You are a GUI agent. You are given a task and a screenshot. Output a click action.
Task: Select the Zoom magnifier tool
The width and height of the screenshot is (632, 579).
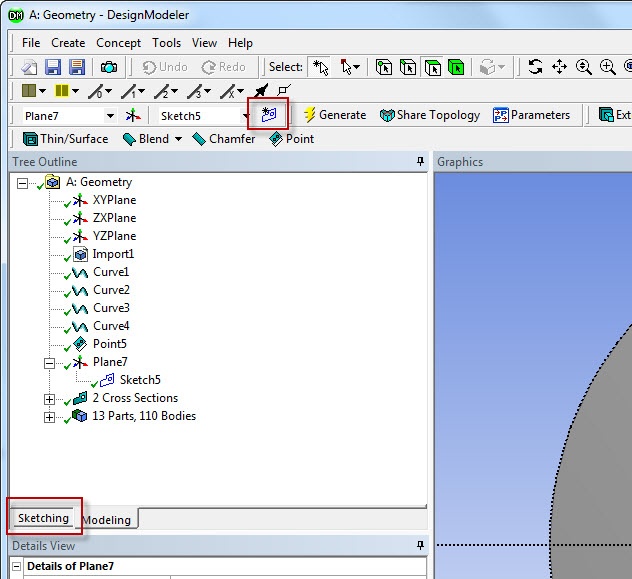(584, 67)
